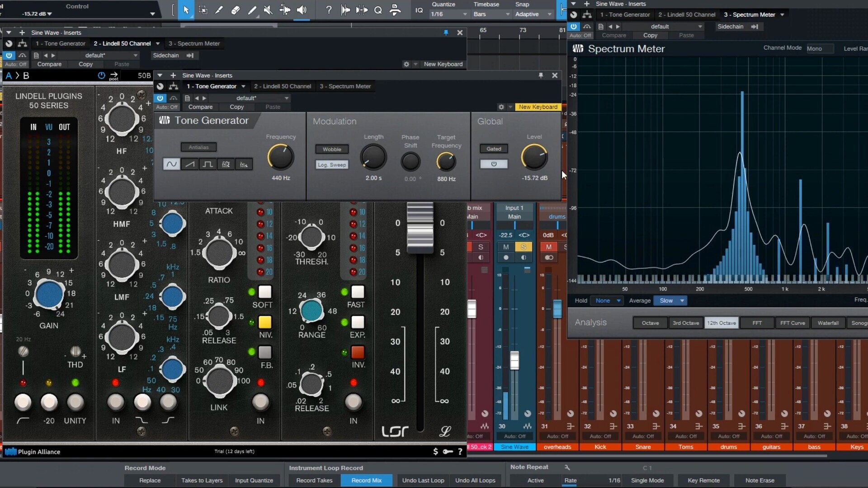This screenshot has height=488, width=868.
Task: Open the Timebase Bars dropdown
Action: tap(491, 14)
